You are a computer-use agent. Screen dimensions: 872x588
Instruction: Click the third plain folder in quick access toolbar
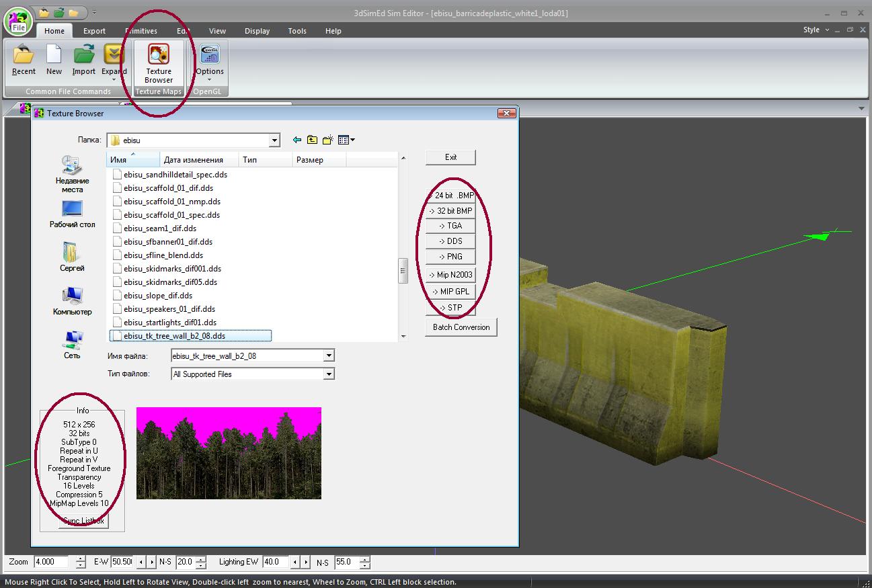pyautogui.click(x=74, y=12)
